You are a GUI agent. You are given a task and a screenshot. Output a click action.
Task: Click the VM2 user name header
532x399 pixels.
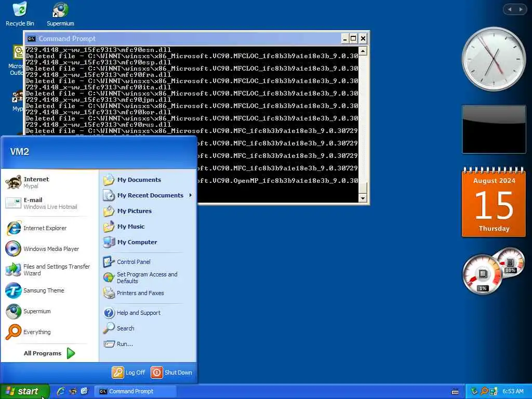coord(20,152)
